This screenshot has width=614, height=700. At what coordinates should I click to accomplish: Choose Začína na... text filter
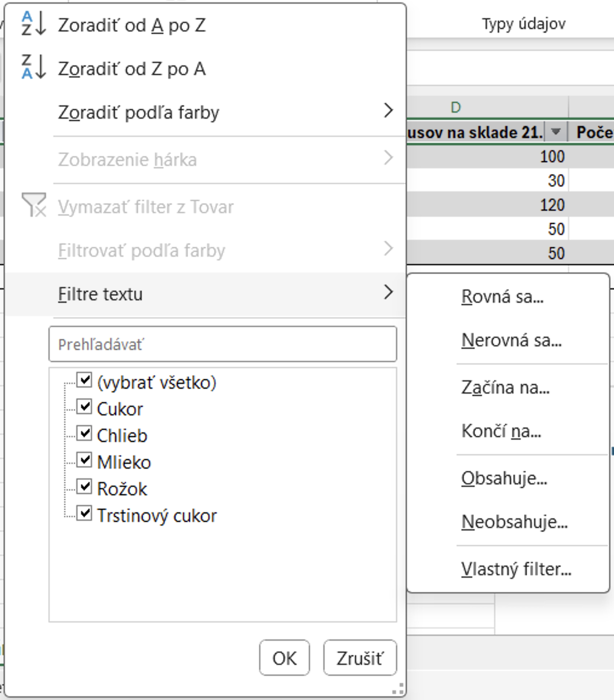point(508,388)
